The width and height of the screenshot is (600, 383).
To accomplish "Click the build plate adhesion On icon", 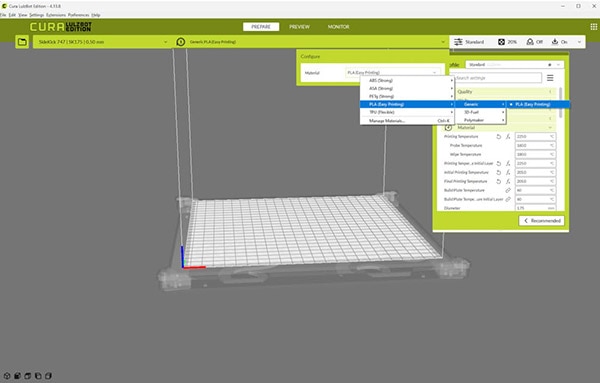I will pos(555,42).
